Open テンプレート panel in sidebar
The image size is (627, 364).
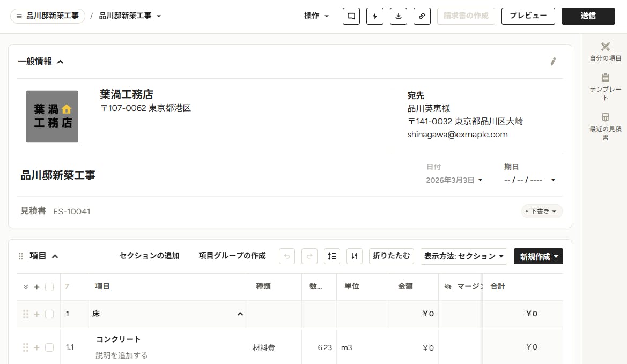tap(606, 87)
